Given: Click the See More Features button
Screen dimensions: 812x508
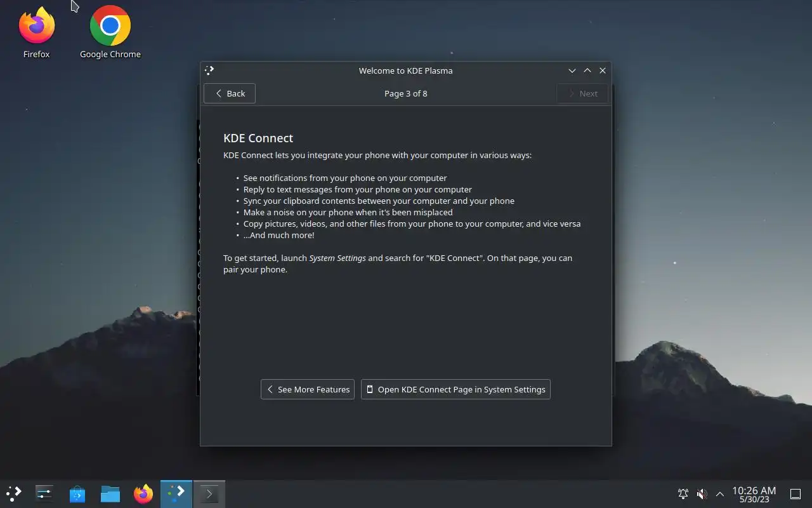Looking at the screenshot, I should (308, 389).
